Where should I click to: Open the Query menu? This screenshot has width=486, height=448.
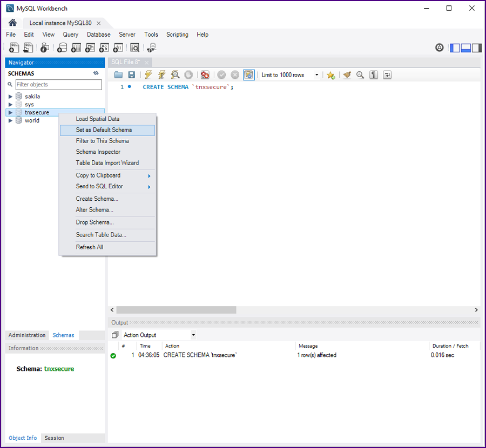tap(71, 35)
